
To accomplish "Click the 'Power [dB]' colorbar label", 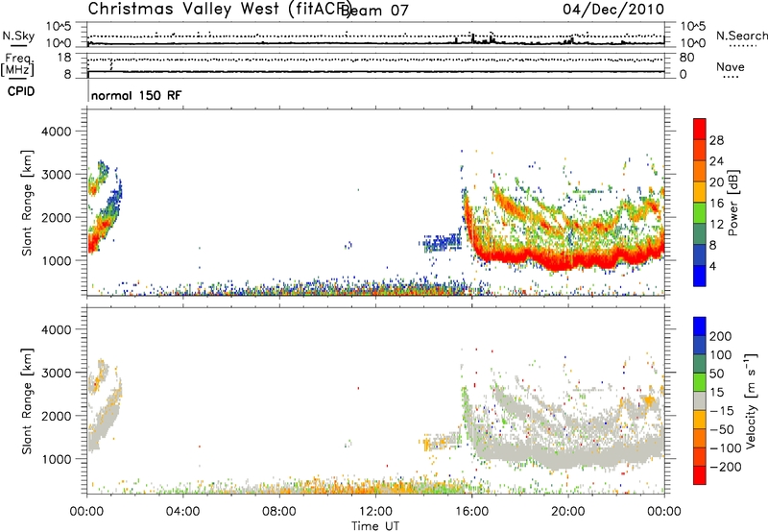I will click(x=733, y=203).
